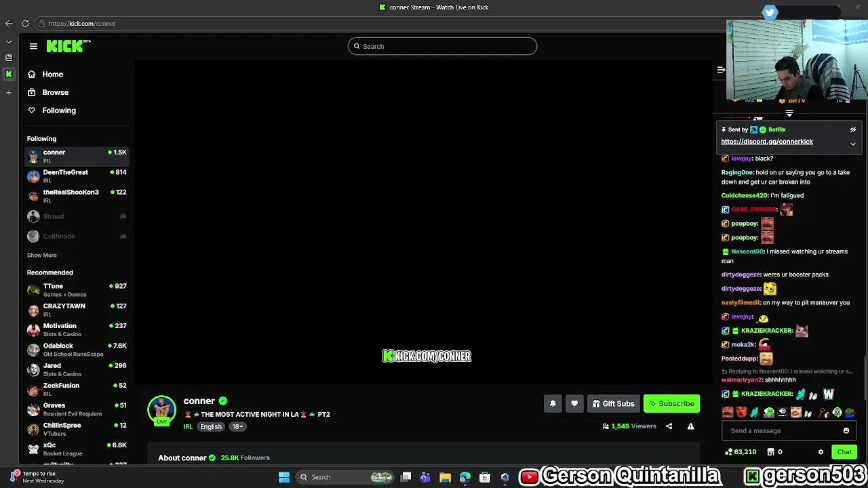Expand Following list with Show more
This screenshot has width=868, height=488.
(x=41, y=256)
